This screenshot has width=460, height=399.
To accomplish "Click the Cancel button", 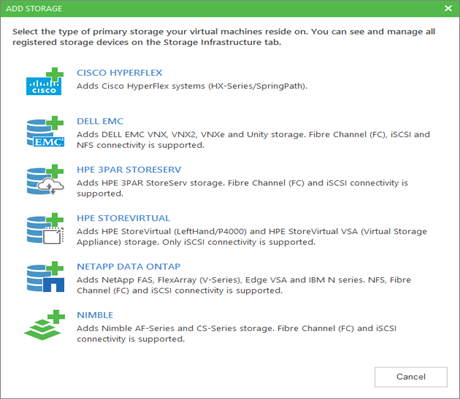I will point(411,377).
